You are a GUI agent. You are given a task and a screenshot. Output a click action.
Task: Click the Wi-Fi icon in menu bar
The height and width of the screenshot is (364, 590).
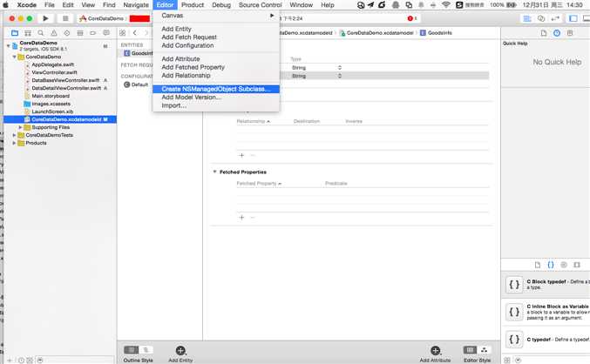pos(446,5)
